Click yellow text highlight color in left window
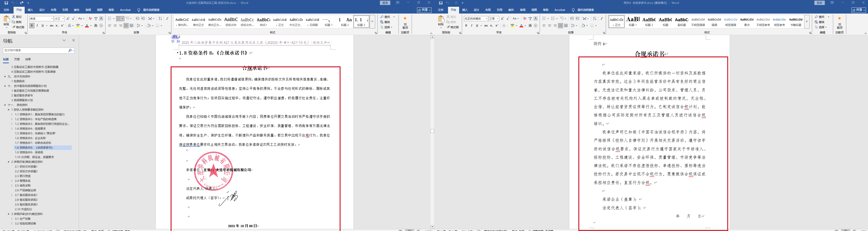The height and width of the screenshot is (231, 868). (x=78, y=26)
